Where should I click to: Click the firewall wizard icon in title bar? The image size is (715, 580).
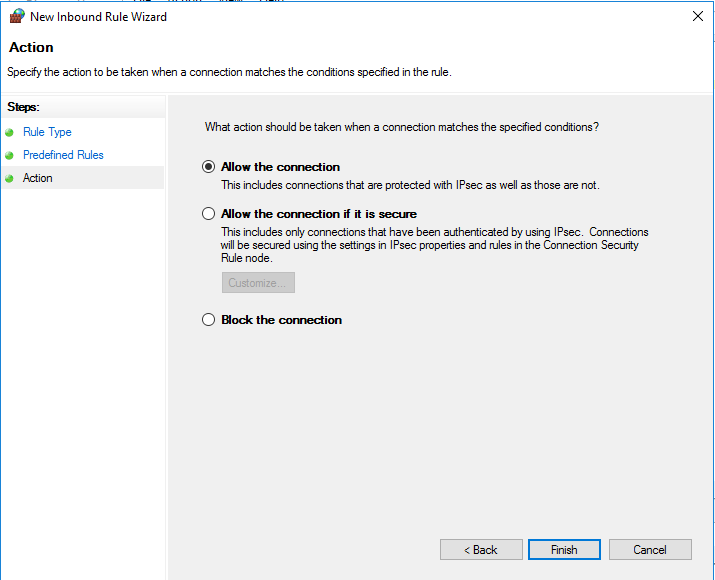pyautogui.click(x=17, y=16)
